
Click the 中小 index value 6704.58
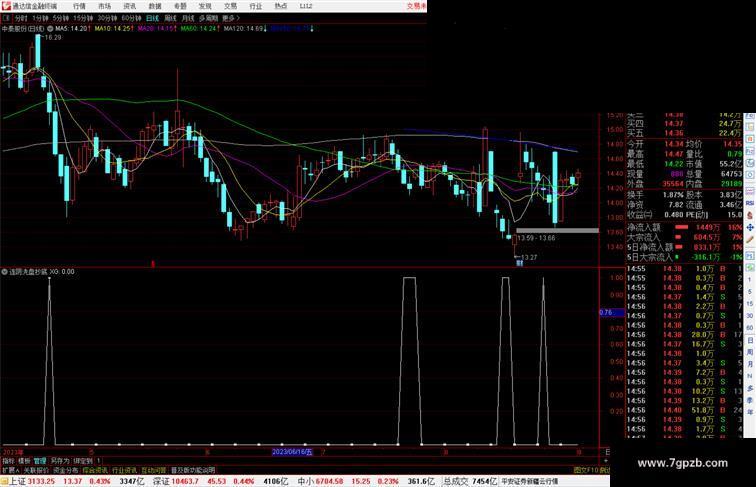click(x=329, y=481)
